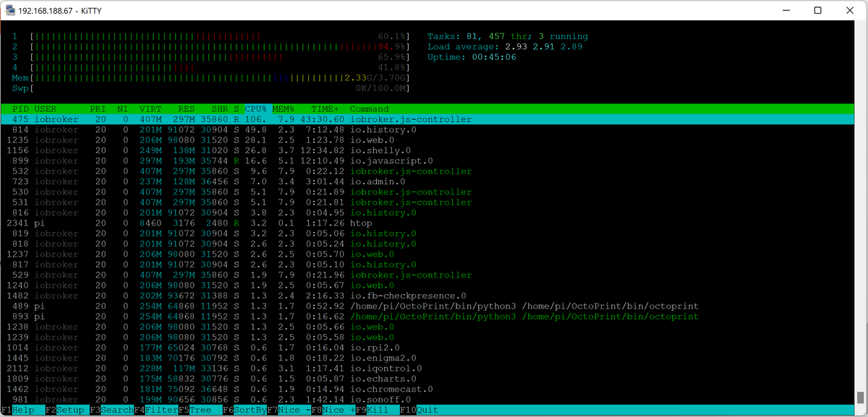Click the NI column header
This screenshot has width=868, height=417.
tap(122, 109)
